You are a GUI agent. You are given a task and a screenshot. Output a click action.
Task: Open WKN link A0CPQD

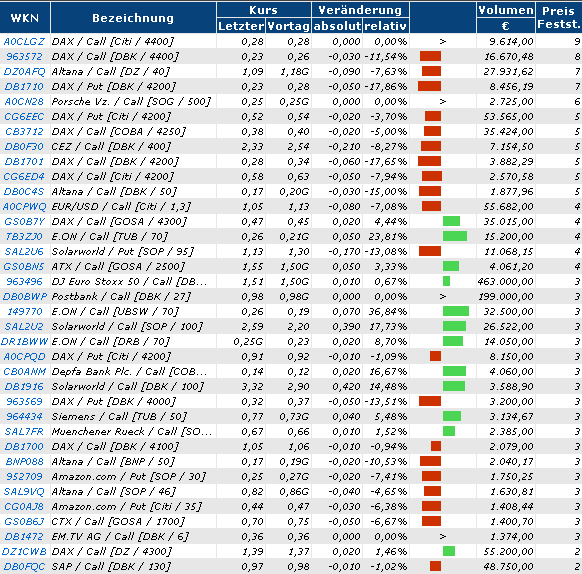(24, 356)
